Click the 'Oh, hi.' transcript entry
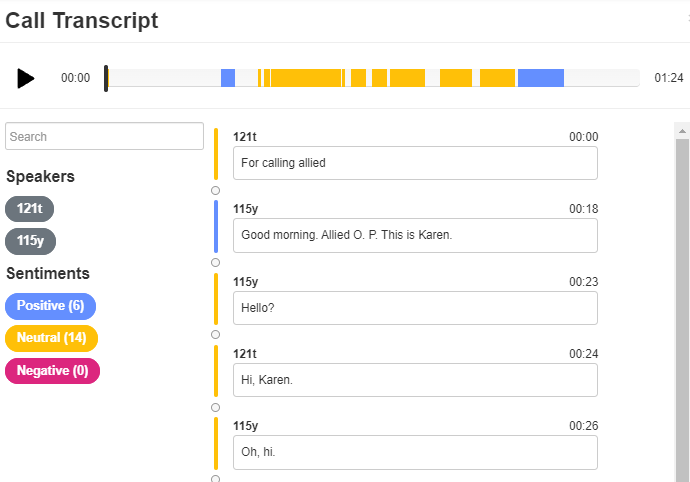Screen dimensions: 690x482 (415, 452)
